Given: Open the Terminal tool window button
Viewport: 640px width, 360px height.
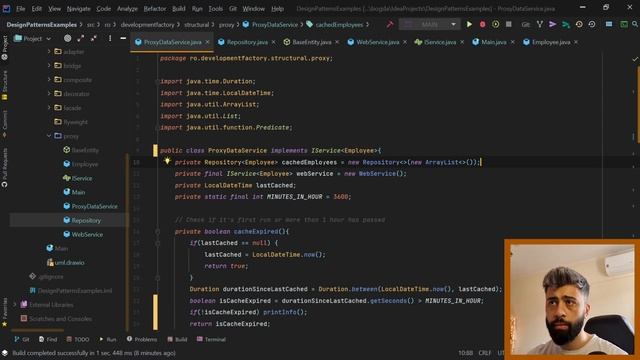Looking at the screenshot, I should (x=211, y=339).
